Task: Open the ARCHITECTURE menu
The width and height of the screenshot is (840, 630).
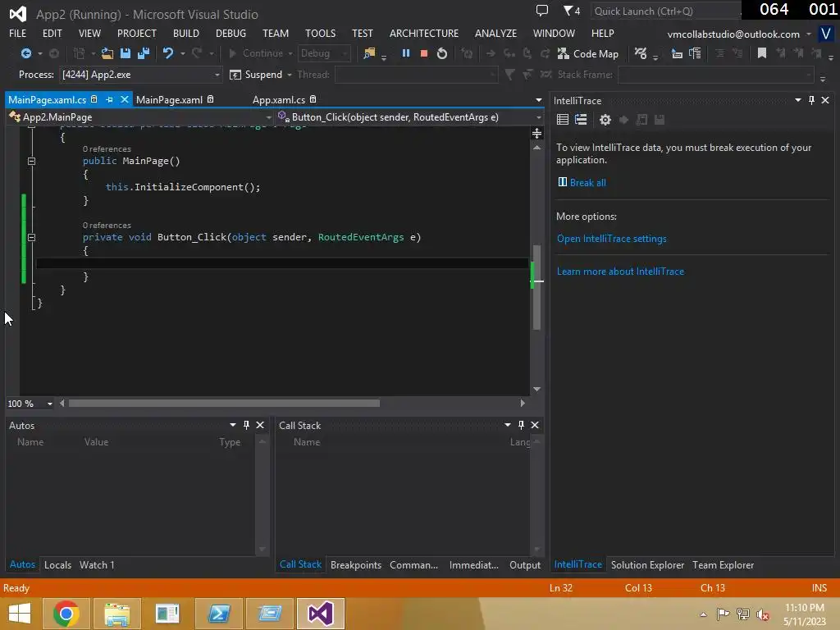Action: tap(424, 33)
